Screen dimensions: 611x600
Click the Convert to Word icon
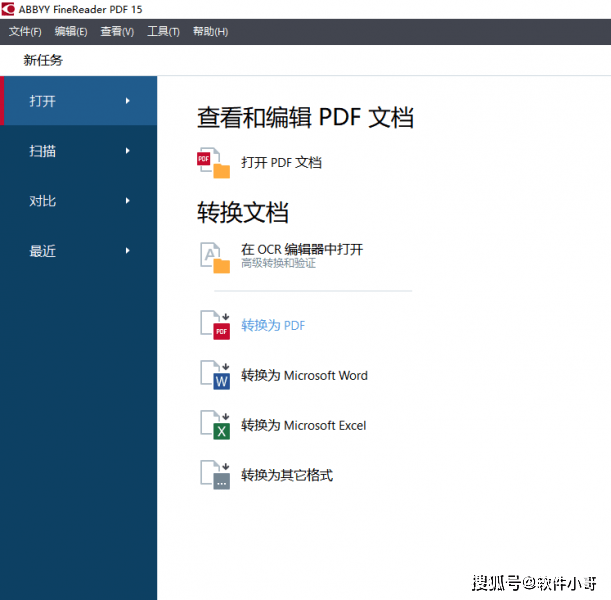click(x=215, y=375)
